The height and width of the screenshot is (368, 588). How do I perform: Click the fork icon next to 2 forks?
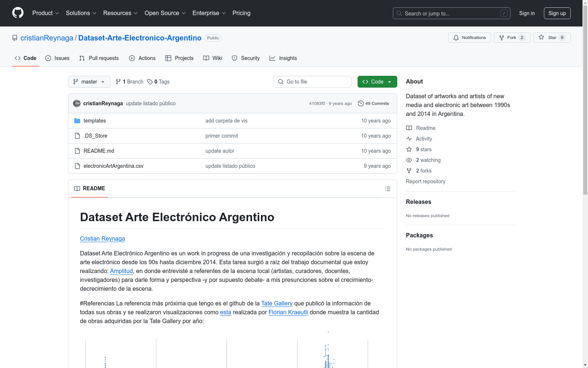pyautogui.click(x=409, y=171)
